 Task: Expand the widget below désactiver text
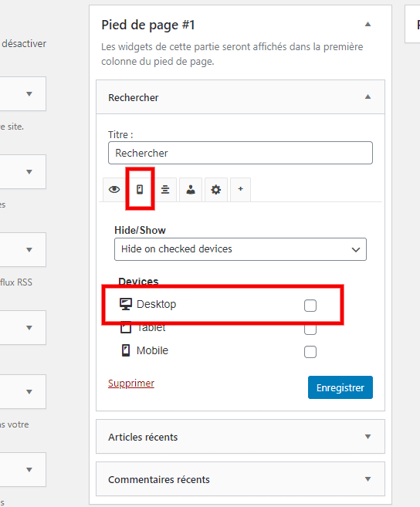coord(29,94)
